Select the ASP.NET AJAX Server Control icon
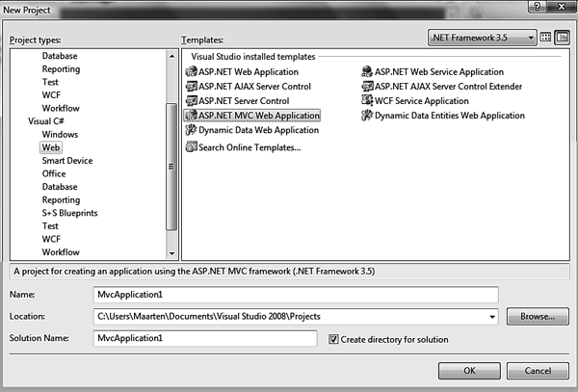This screenshot has height=392, width=578. tap(192, 87)
